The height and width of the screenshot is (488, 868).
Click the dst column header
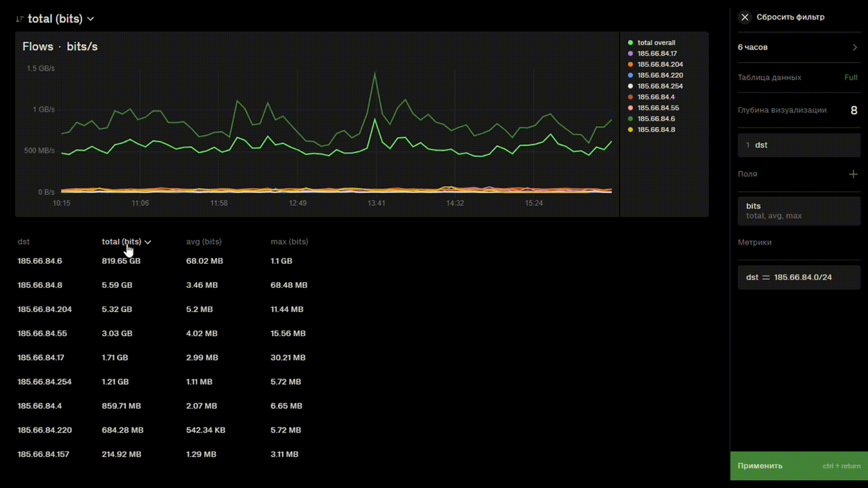24,242
